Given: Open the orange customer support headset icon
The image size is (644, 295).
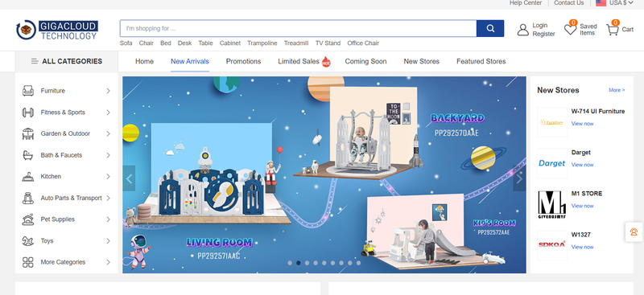Looking at the screenshot, I should pos(634,231).
